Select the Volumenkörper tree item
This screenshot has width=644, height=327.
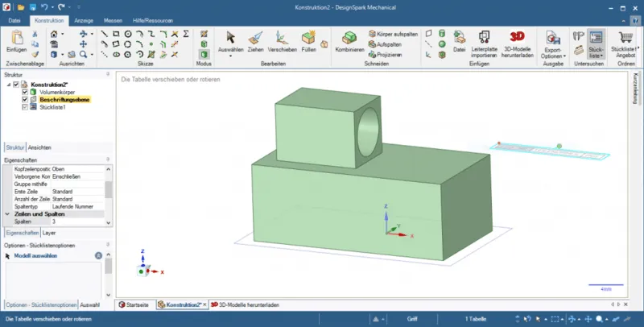[x=57, y=92]
